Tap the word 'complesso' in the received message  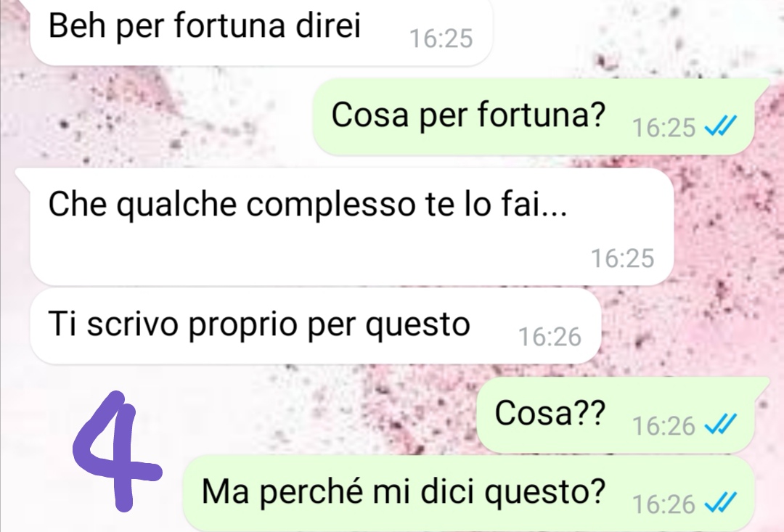click(330, 205)
